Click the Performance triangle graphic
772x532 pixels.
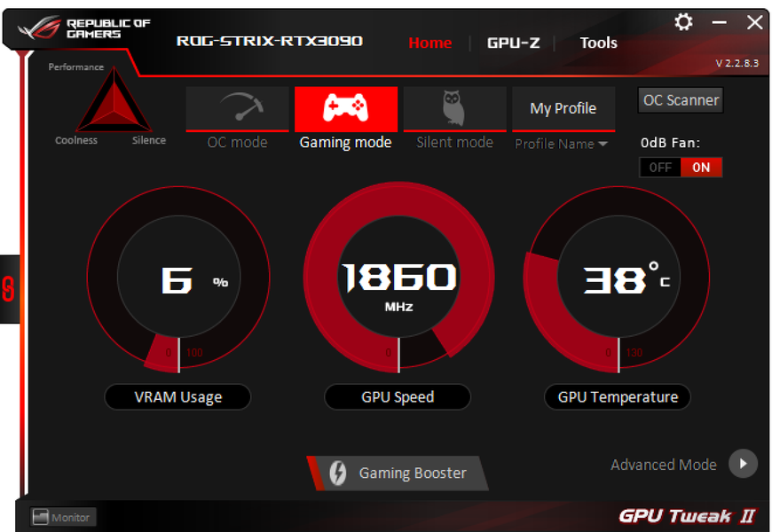[x=114, y=101]
